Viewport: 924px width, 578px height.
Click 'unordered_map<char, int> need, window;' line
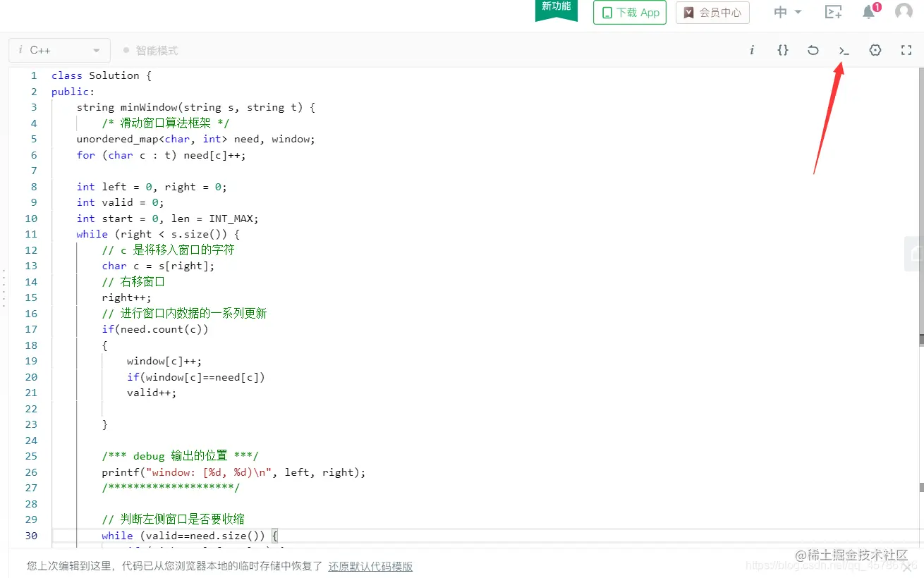pos(196,139)
